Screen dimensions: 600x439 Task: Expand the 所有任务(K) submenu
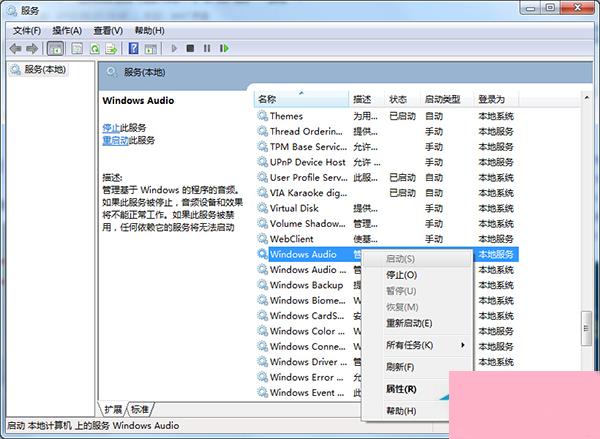click(417, 345)
